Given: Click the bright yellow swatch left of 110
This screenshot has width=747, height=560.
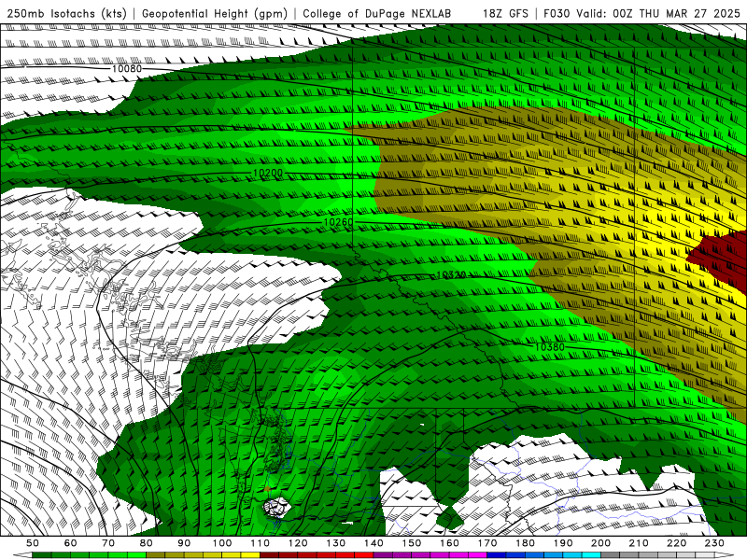Looking at the screenshot, I should (x=250, y=555).
